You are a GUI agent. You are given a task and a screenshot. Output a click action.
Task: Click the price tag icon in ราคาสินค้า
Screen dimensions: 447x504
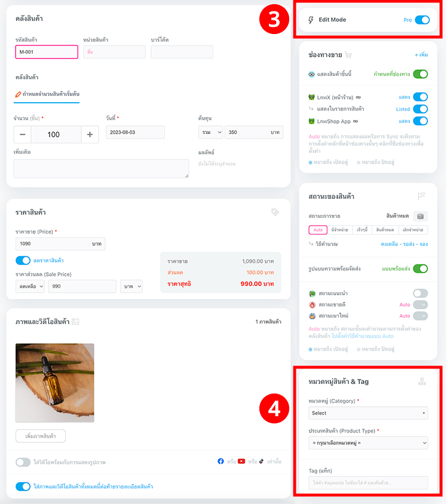(275, 212)
